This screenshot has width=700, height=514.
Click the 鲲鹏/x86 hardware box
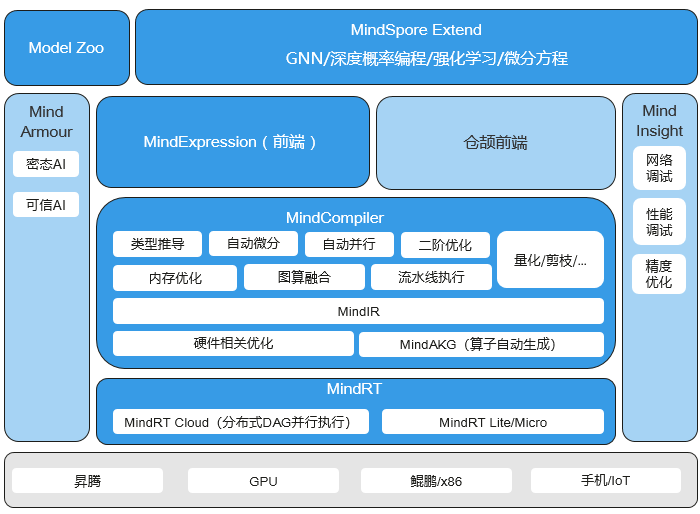pyautogui.click(x=436, y=481)
